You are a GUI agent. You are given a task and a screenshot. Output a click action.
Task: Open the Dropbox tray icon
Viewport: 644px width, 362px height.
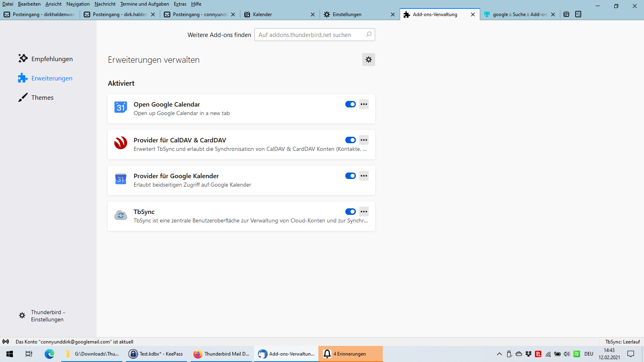[528, 354]
